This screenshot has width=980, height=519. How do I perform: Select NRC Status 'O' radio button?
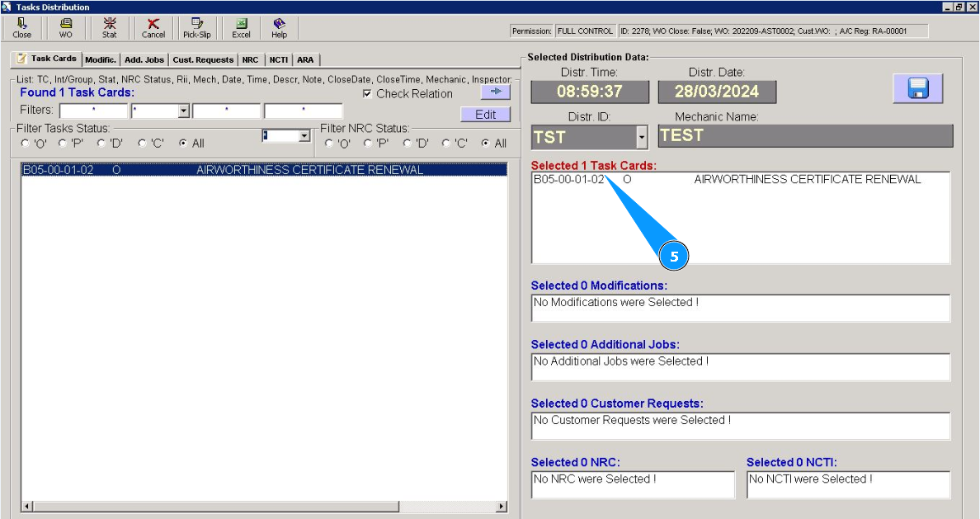click(x=329, y=144)
